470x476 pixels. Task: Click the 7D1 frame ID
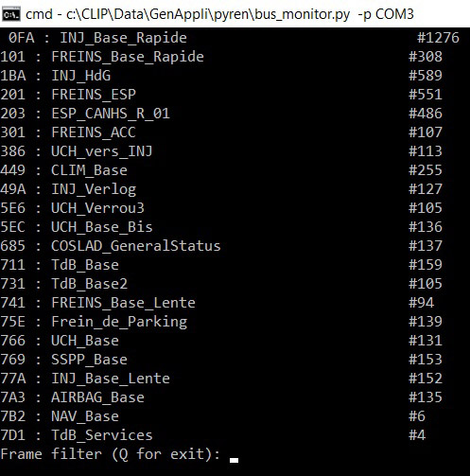[x=13, y=435]
